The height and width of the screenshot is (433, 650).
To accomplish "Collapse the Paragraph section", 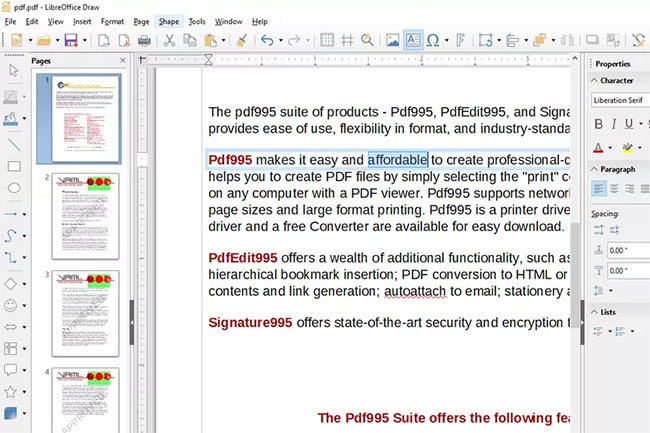I will pyautogui.click(x=594, y=169).
